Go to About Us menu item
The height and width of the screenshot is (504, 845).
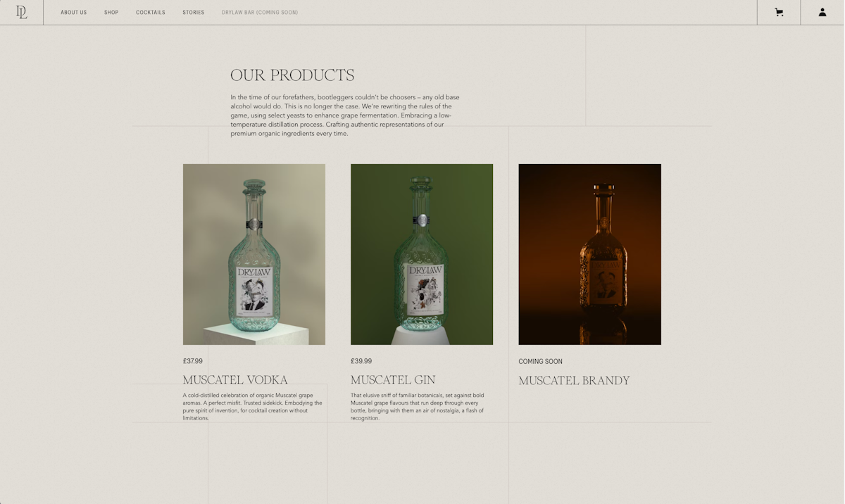(74, 13)
